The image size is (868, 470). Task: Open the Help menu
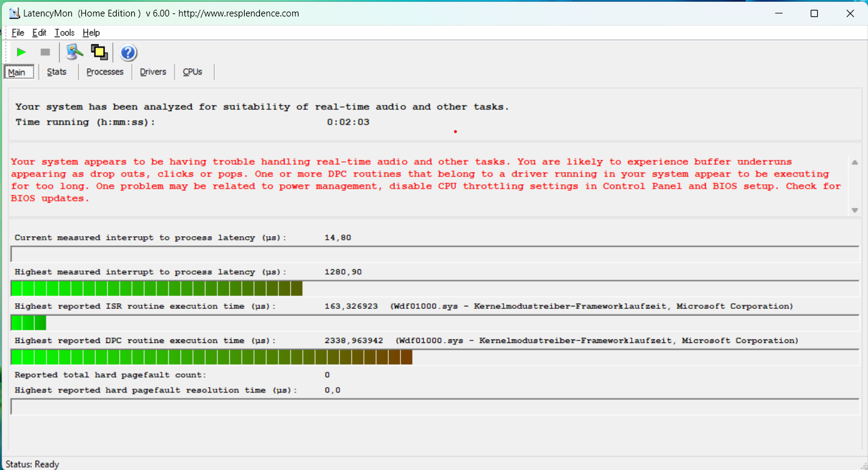pyautogui.click(x=91, y=33)
